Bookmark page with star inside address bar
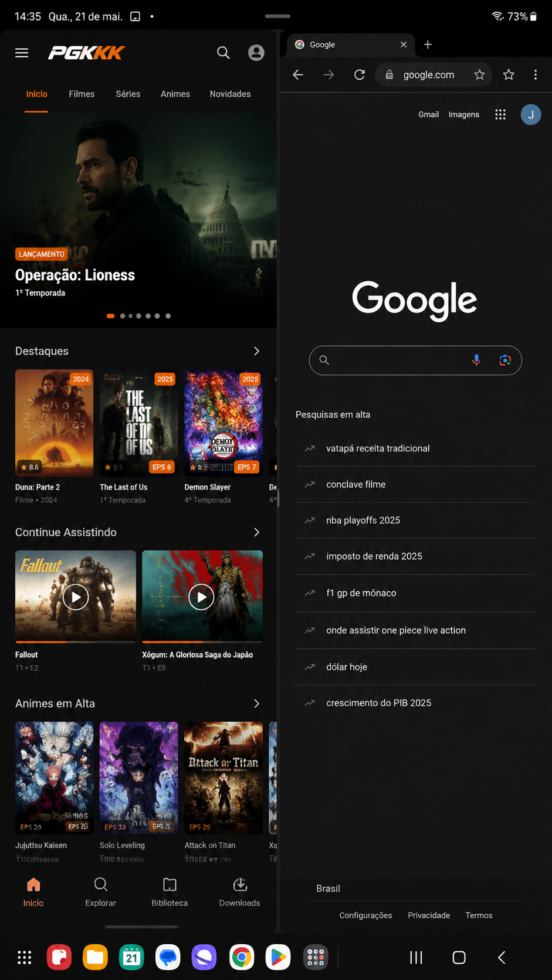The image size is (552, 980). click(x=479, y=74)
